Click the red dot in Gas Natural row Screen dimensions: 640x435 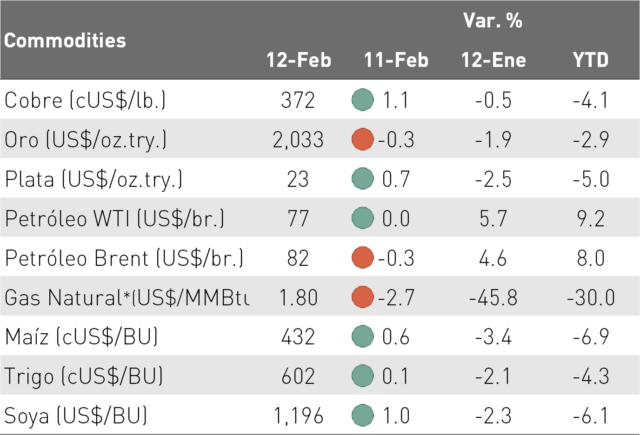point(362,297)
